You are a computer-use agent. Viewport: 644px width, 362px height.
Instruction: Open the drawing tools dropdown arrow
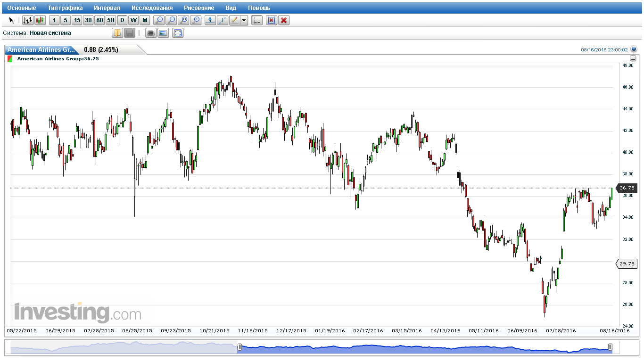tap(244, 20)
